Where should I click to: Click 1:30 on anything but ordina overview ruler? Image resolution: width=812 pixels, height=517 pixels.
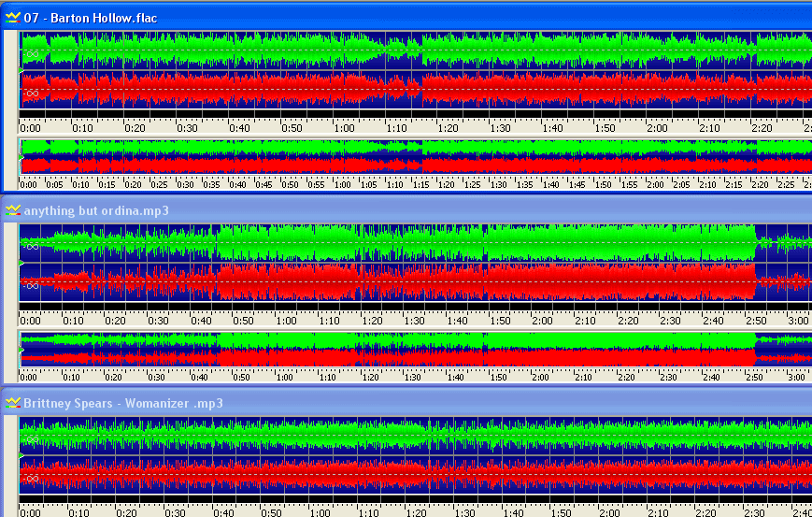coord(412,378)
